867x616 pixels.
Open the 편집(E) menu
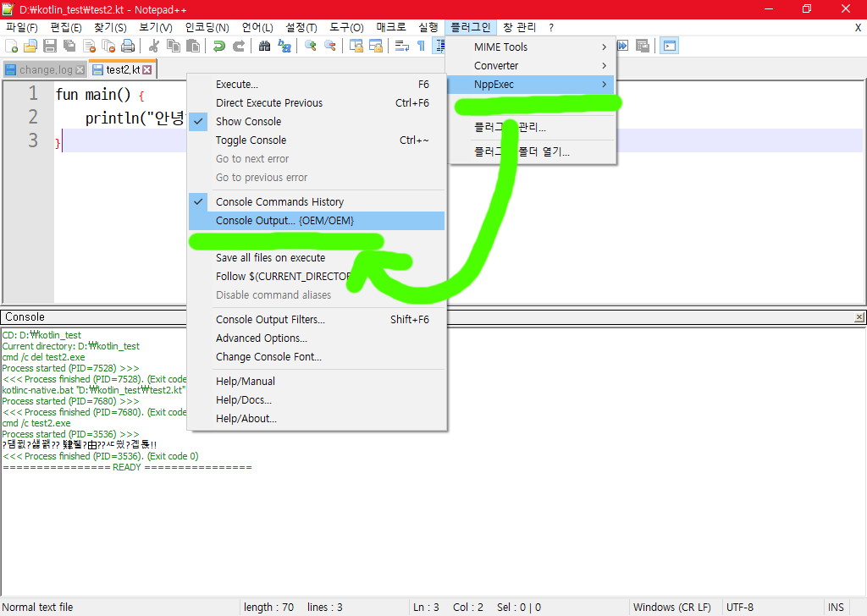coord(66,27)
